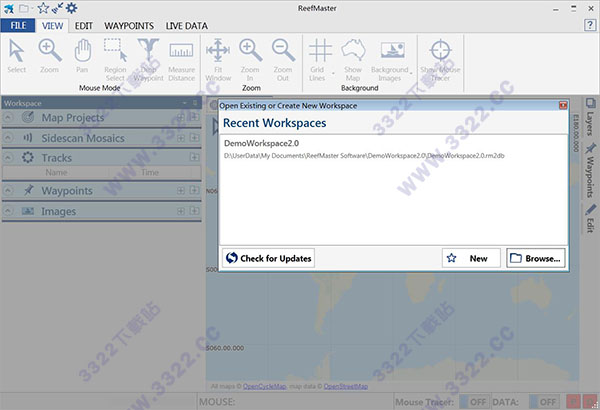Click the open folder quick access icon
The height and width of the screenshot is (410, 600).
[x=24, y=8]
